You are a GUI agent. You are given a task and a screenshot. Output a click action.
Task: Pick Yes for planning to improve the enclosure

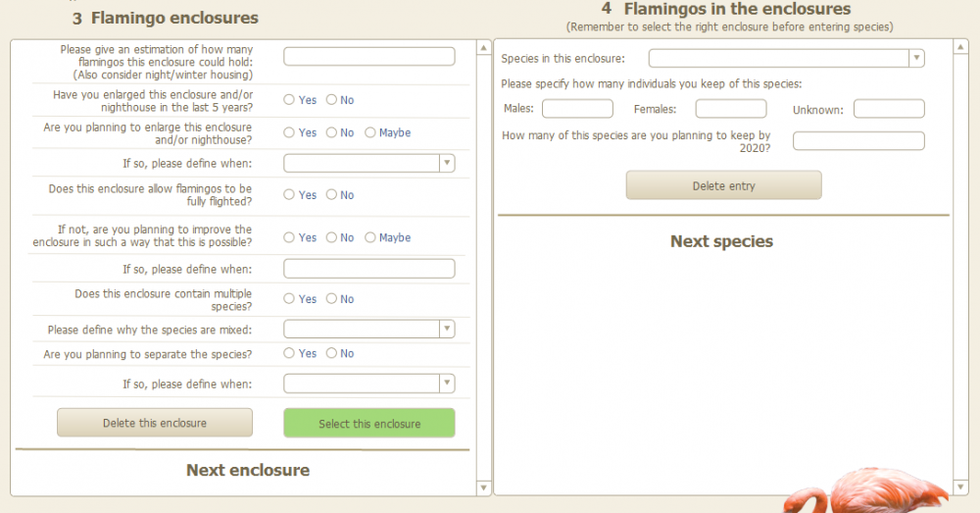[x=289, y=237]
